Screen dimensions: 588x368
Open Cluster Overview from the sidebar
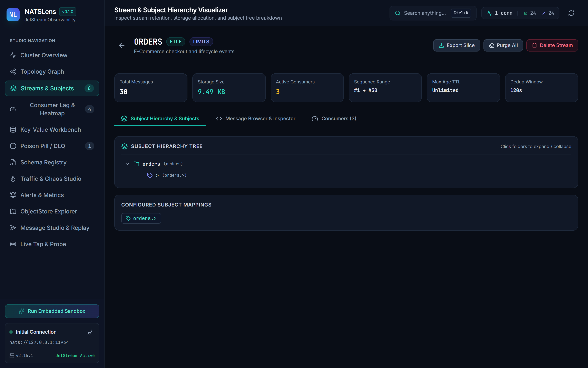(52, 55)
